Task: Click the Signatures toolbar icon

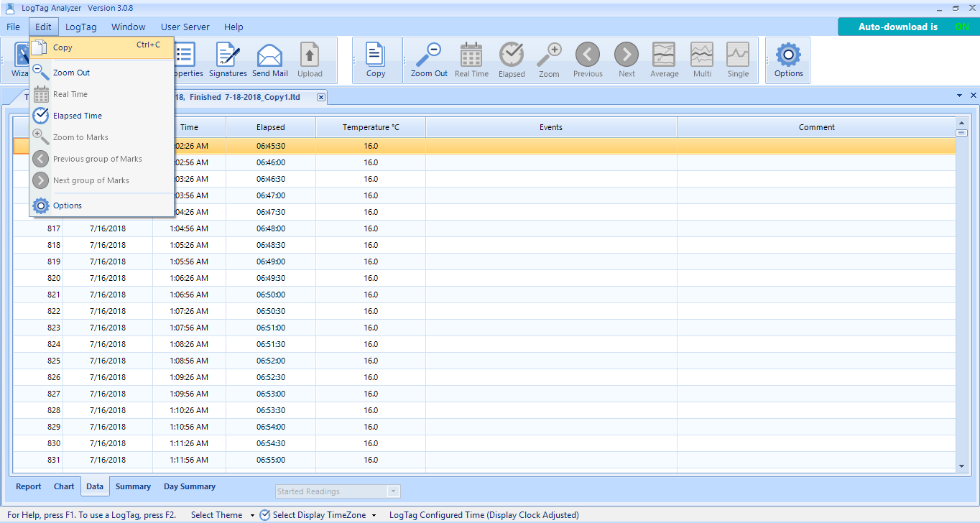Action: click(x=228, y=59)
